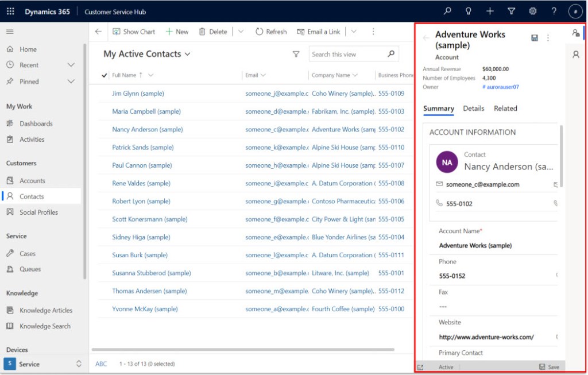This screenshot has width=588, height=375.
Task: Collapse the hamburger site map menu
Action: pos(10,32)
